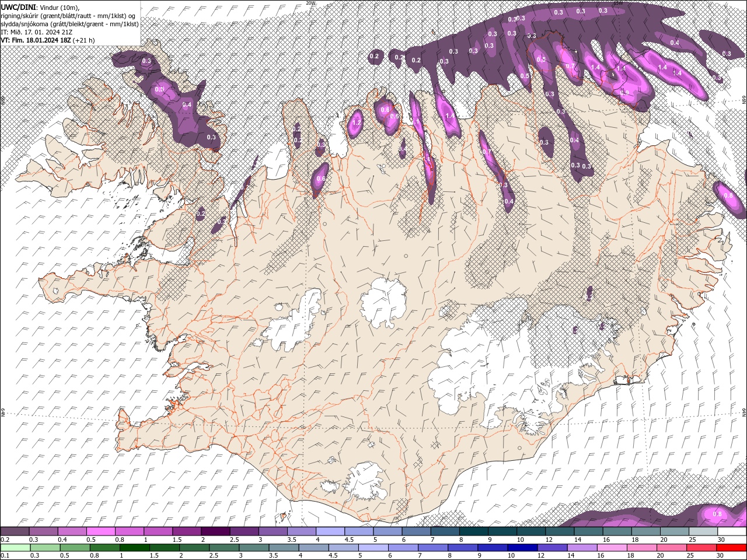
Task: Pick upper legend swatch starting at 18
Action: [x=646, y=531]
